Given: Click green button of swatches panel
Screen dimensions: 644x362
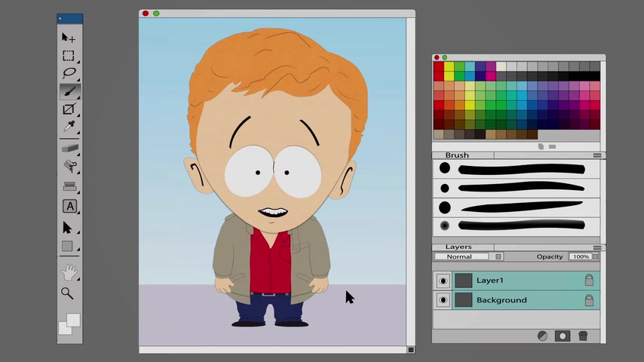Looking at the screenshot, I should (x=444, y=57).
